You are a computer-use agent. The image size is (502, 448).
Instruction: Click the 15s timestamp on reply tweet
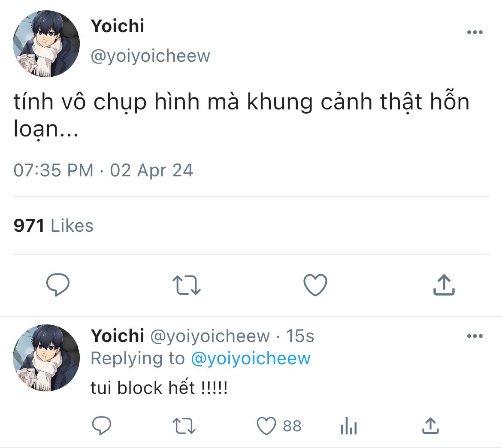[300, 336]
